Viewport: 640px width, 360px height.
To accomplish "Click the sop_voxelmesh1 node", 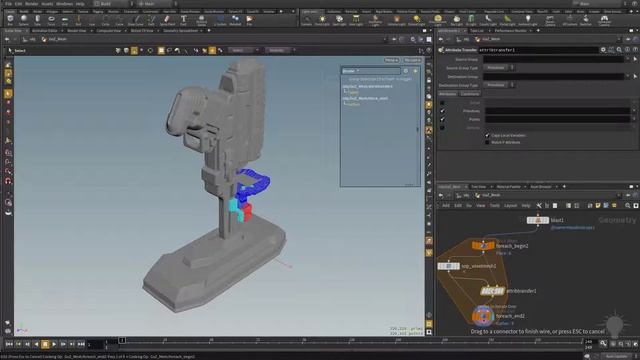I will pyautogui.click(x=449, y=266).
